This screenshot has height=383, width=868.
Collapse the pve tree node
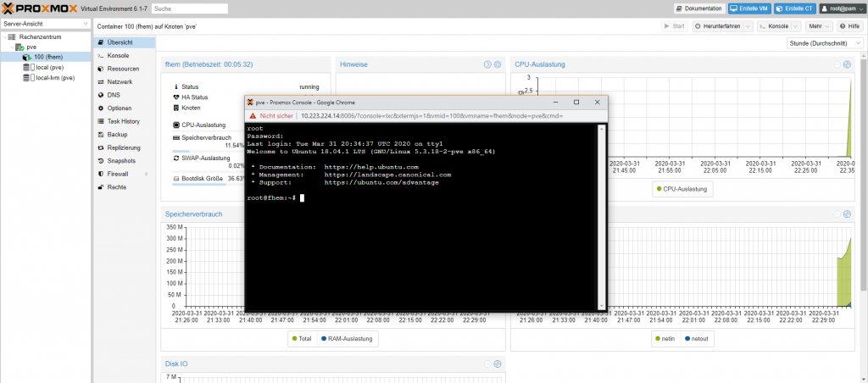(x=11, y=47)
